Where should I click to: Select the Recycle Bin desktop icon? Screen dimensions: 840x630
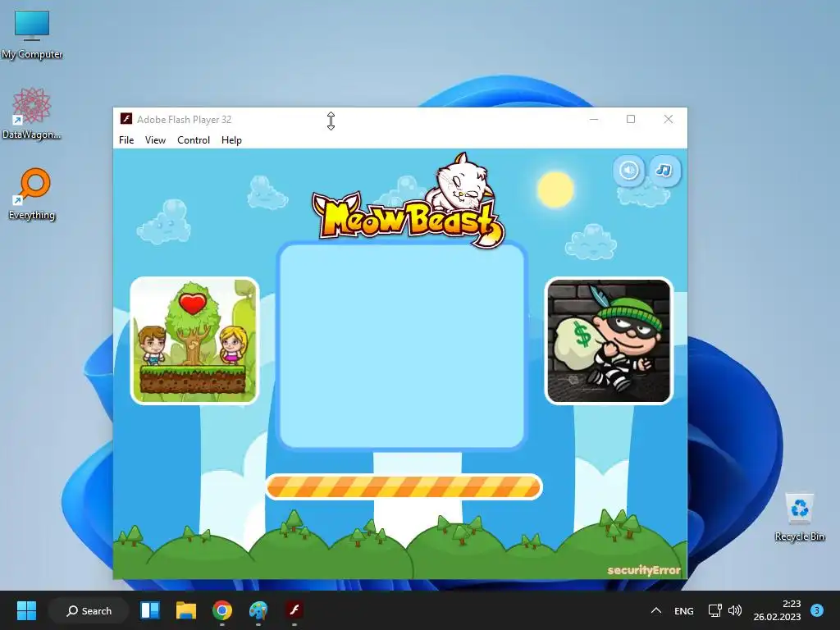(799, 518)
